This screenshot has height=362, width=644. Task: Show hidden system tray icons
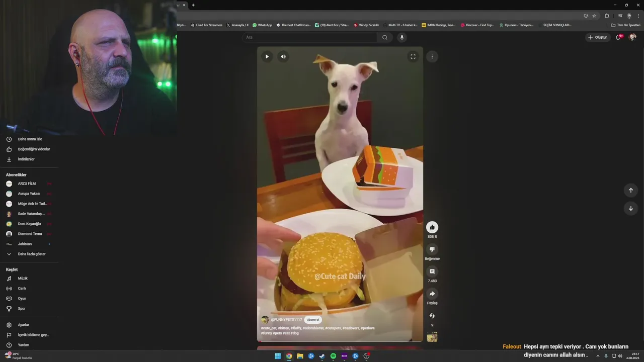(x=598, y=356)
